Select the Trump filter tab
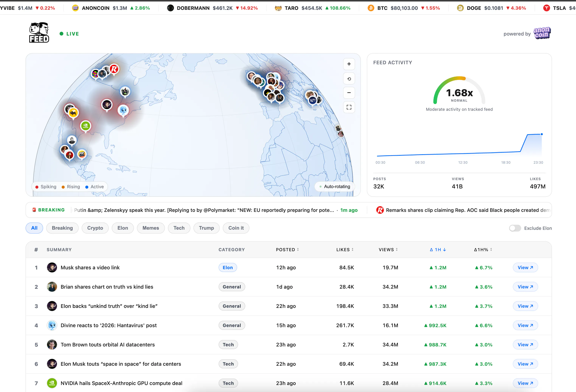The image size is (576, 392). [x=206, y=228]
